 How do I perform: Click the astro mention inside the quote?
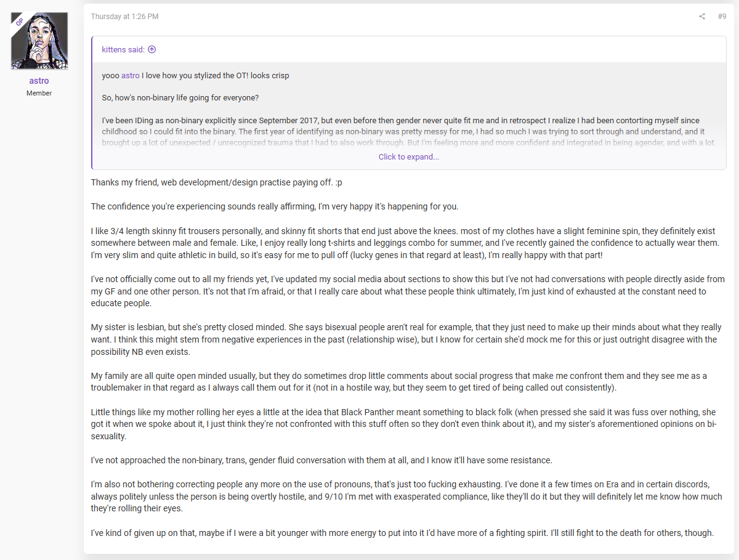pyautogui.click(x=131, y=76)
